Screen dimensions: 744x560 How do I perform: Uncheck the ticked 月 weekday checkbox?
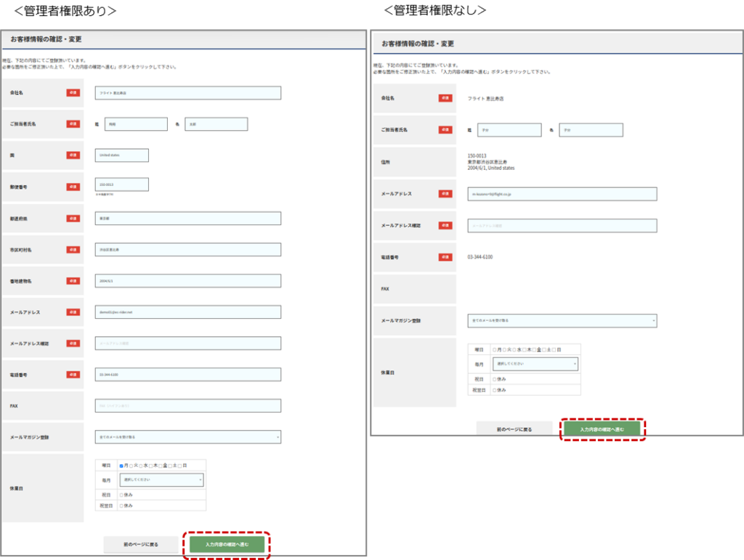121,466
